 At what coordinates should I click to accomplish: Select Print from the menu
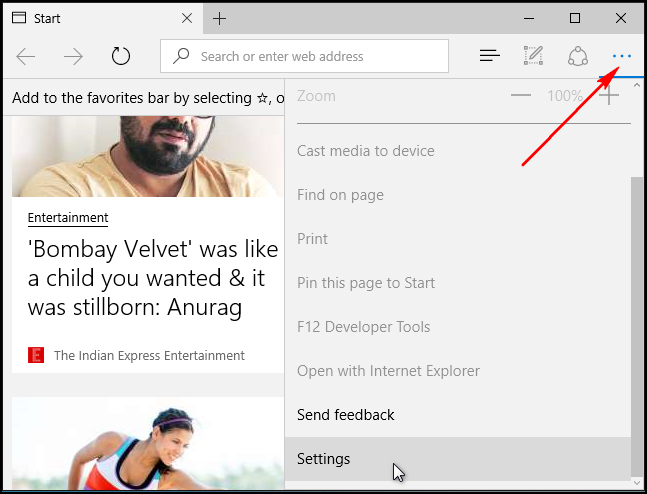(458, 239)
